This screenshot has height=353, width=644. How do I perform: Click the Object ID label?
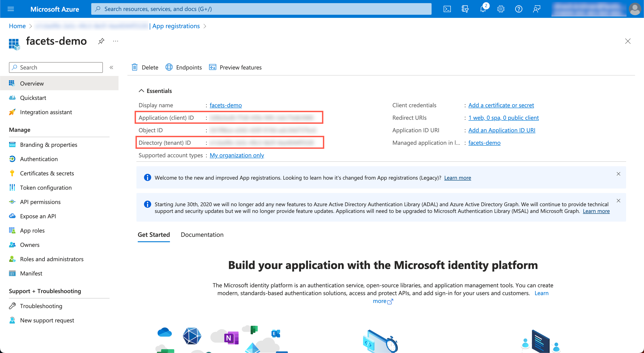click(150, 130)
